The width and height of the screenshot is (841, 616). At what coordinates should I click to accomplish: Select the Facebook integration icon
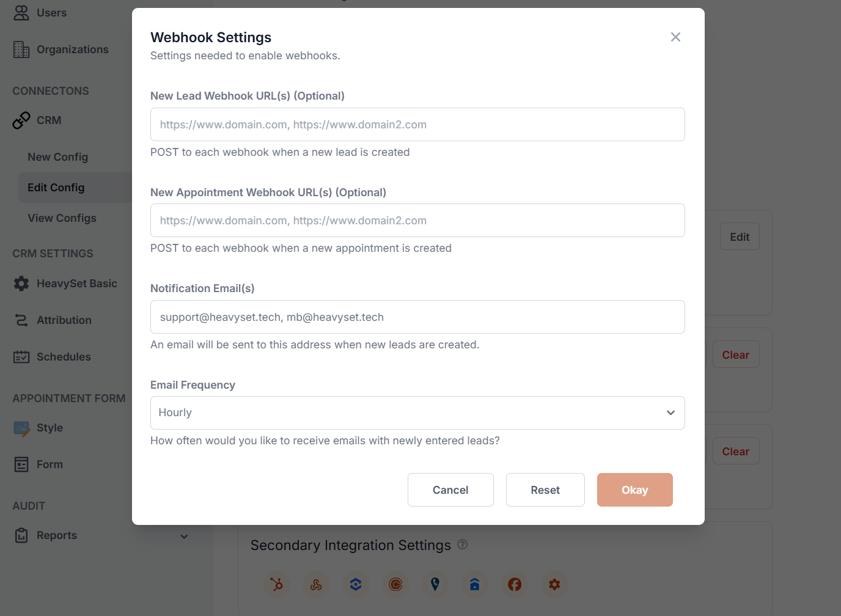tap(515, 585)
